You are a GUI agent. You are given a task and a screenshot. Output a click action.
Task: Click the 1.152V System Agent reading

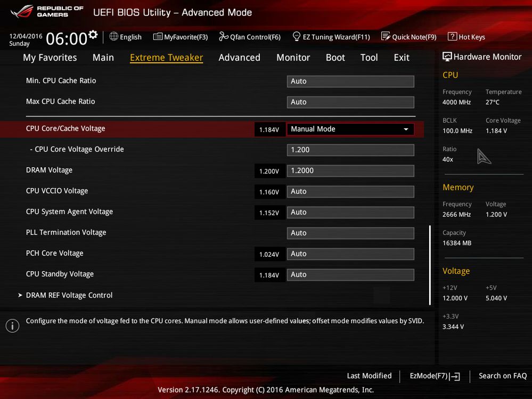pyautogui.click(x=269, y=213)
